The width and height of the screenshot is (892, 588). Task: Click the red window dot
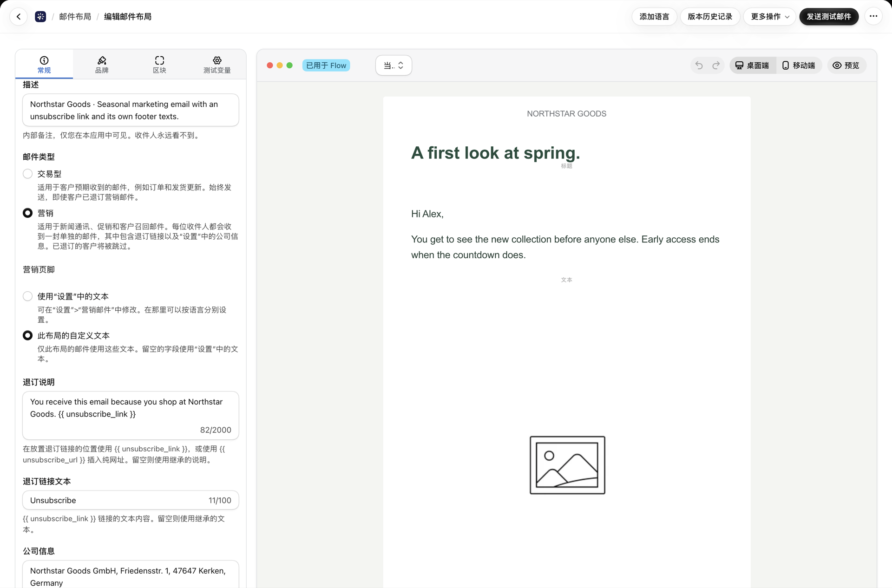coord(270,65)
